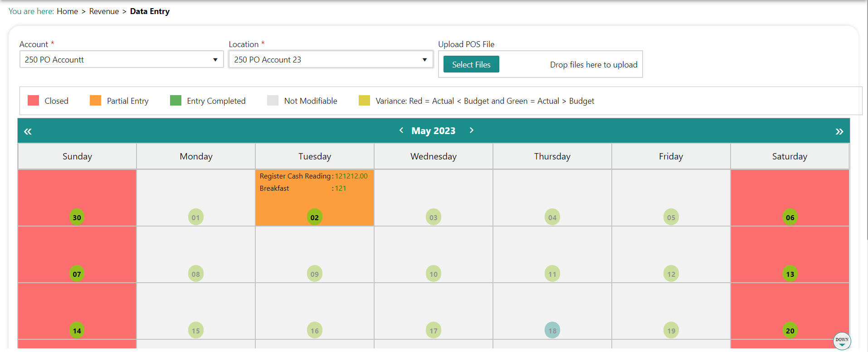
Task: Navigate to Home breadcrumb link
Action: click(x=67, y=11)
